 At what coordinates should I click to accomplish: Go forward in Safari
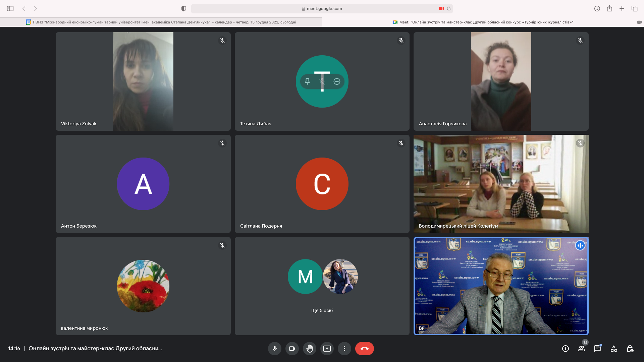pyautogui.click(x=36, y=9)
